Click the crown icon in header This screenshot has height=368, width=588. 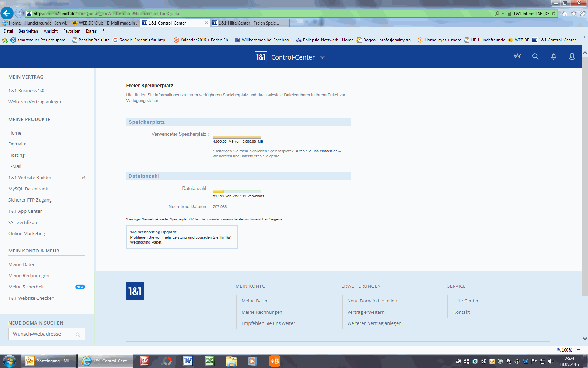point(517,56)
